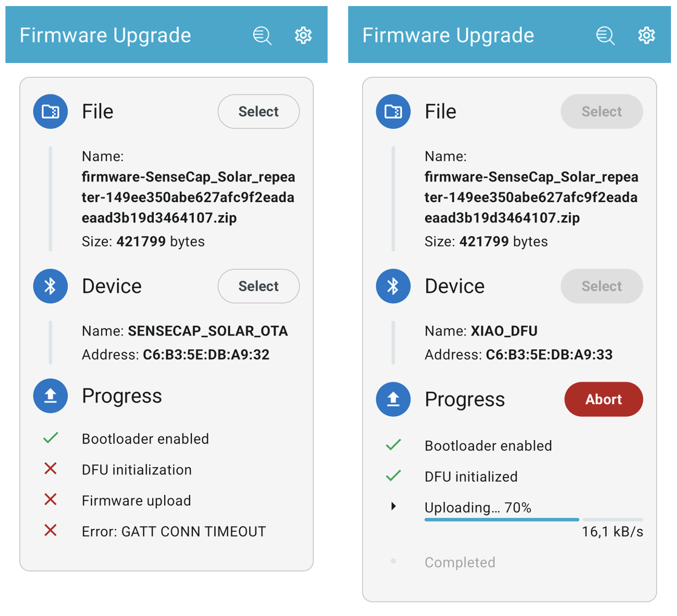This screenshot has width=677, height=616.
Task: Abort the firmware upload
Action: click(604, 399)
